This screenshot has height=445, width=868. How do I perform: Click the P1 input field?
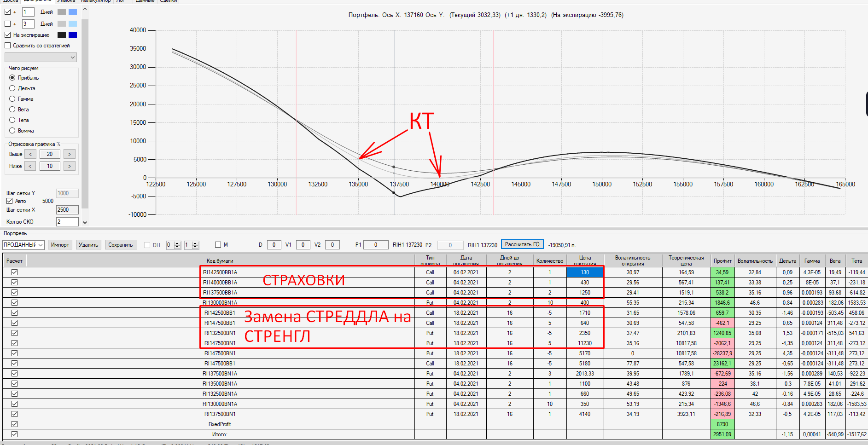(x=376, y=245)
